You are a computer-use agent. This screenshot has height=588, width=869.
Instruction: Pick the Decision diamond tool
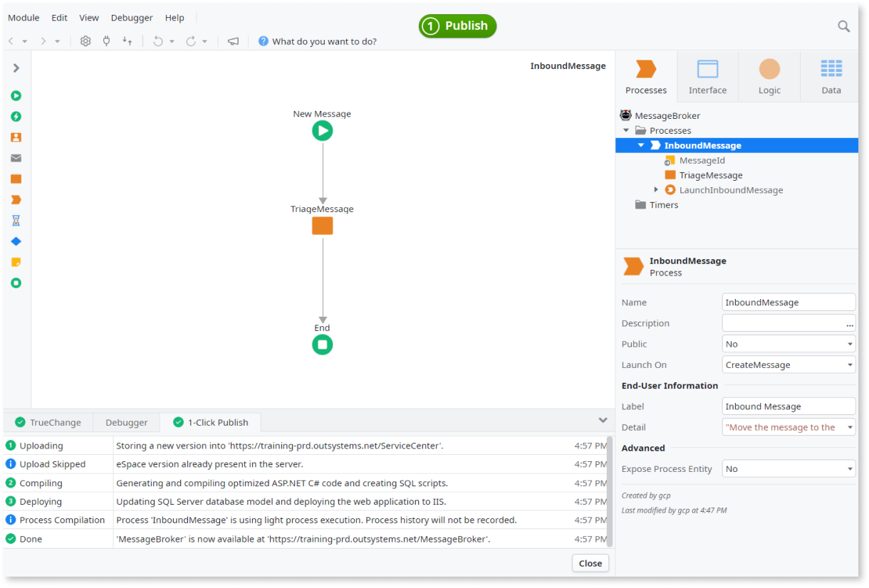(x=16, y=241)
